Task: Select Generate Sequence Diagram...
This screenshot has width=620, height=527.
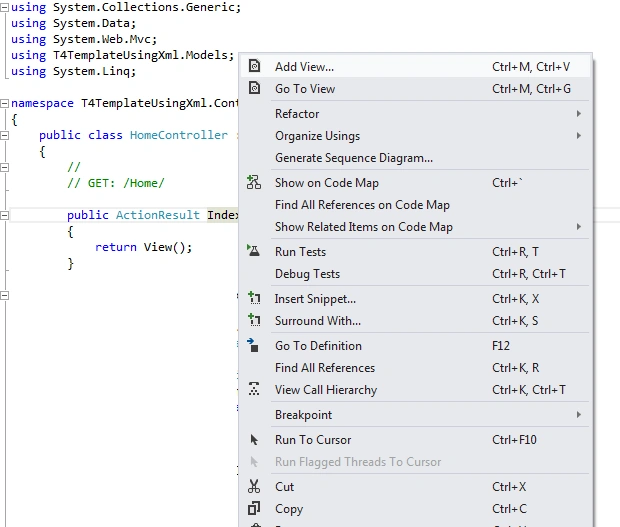Action: pyautogui.click(x=415, y=158)
